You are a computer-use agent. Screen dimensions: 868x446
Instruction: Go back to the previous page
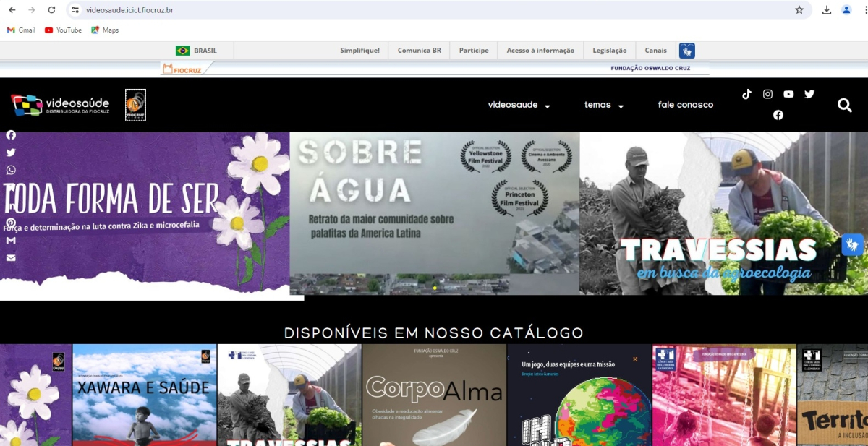coord(12,10)
